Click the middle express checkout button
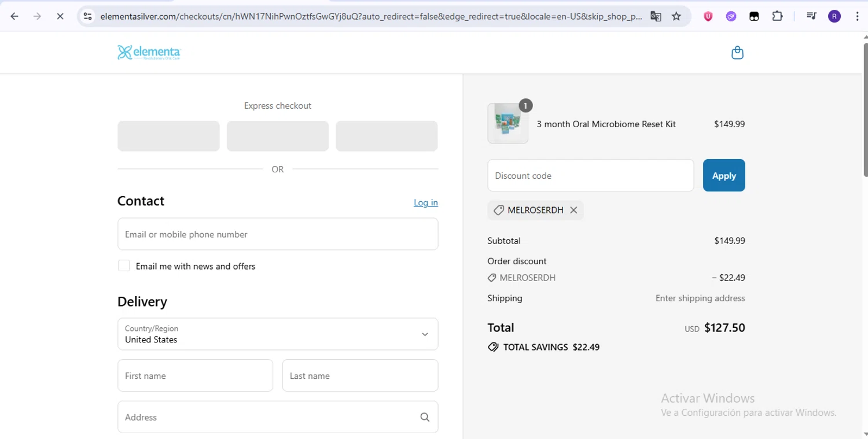This screenshot has width=868, height=439. pos(278,136)
